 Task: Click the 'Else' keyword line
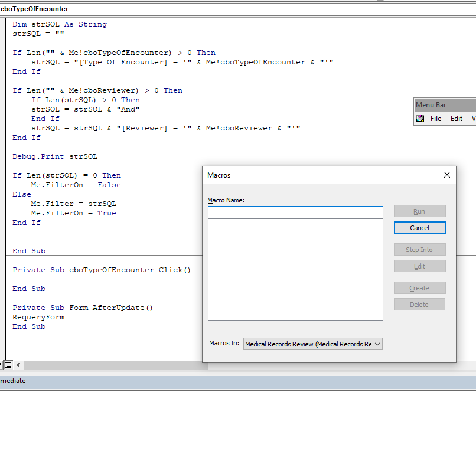(21, 194)
